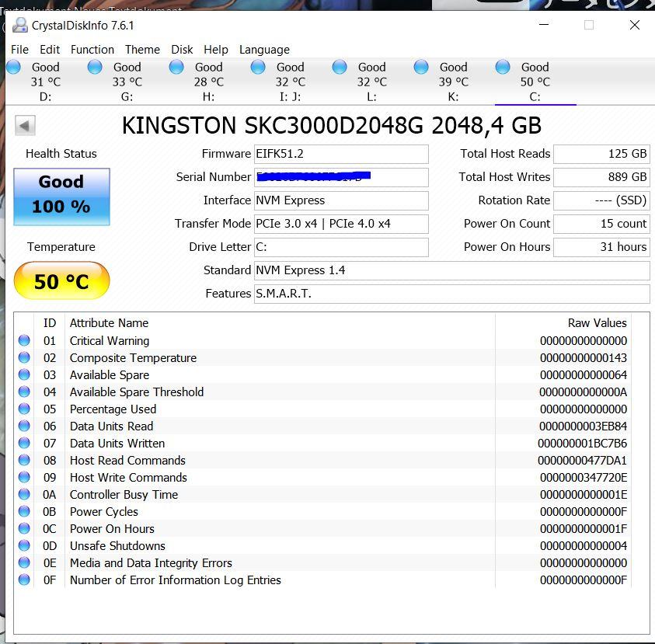This screenshot has height=644, width=655.
Task: Click the 50 °C temperature button
Action: (62, 280)
